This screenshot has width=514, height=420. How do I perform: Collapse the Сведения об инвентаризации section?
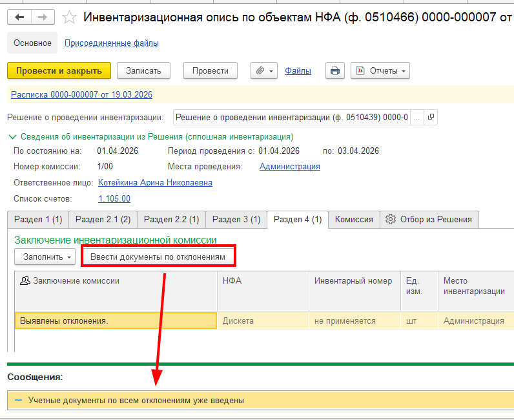12,137
